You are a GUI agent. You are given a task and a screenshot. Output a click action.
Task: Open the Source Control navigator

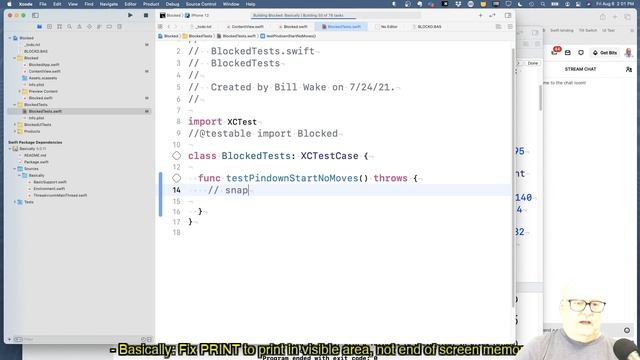pos(49,27)
